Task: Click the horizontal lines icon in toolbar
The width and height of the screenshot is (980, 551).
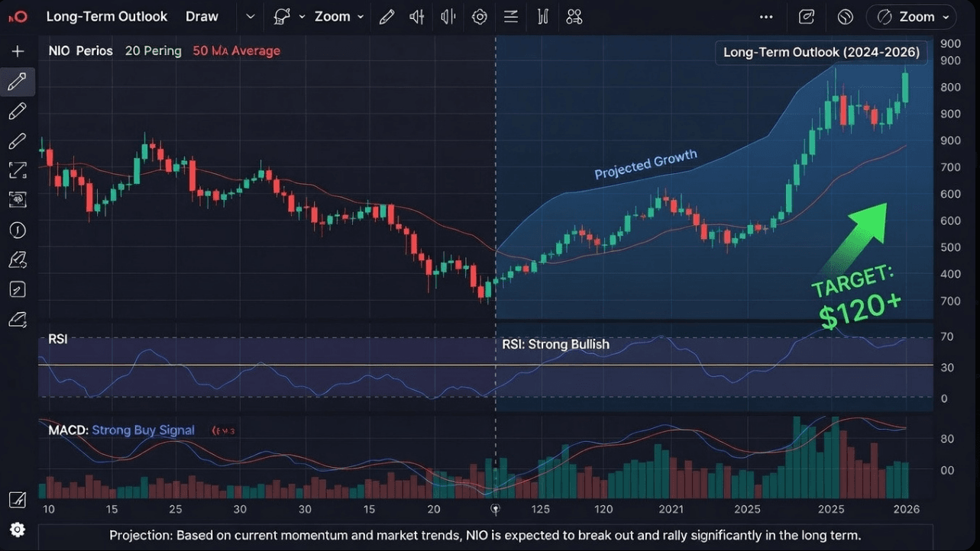Action: click(x=511, y=17)
